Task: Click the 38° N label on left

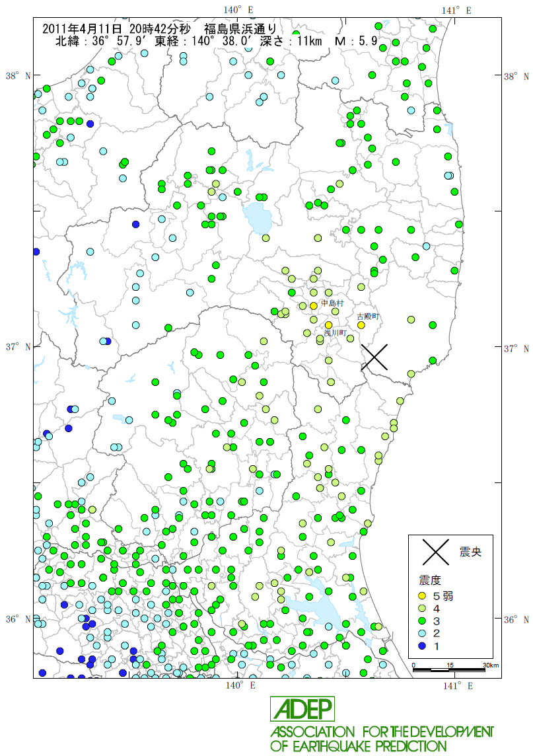Action: point(18,76)
